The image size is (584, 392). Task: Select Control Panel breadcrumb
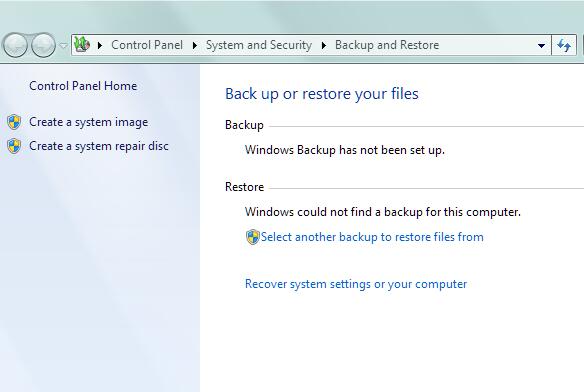(147, 45)
